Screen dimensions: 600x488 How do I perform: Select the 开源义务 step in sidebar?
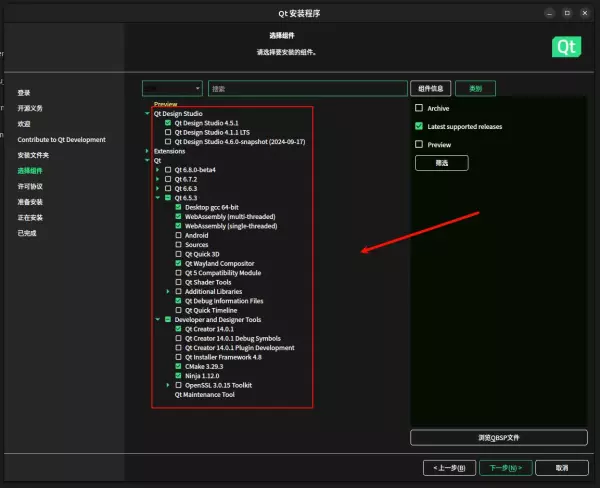[30, 108]
